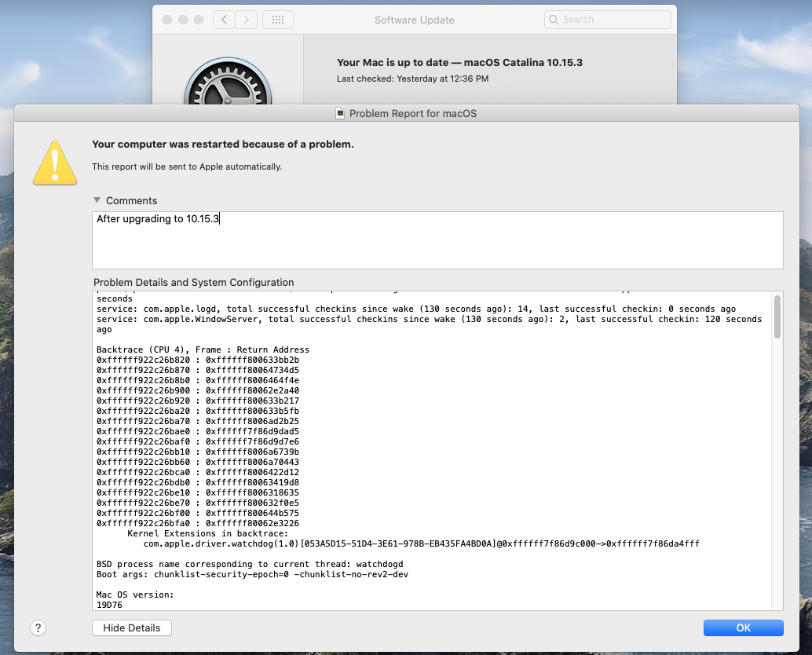This screenshot has width=812, height=655.
Task: Click the Software Update gear icon
Action: (228, 82)
